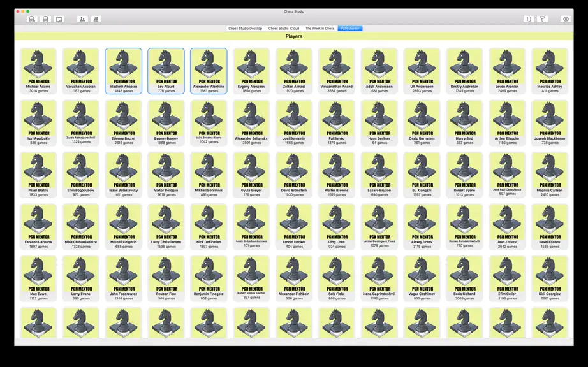Select Viswanathan Anand games collection
588x367 pixels.
tap(337, 71)
